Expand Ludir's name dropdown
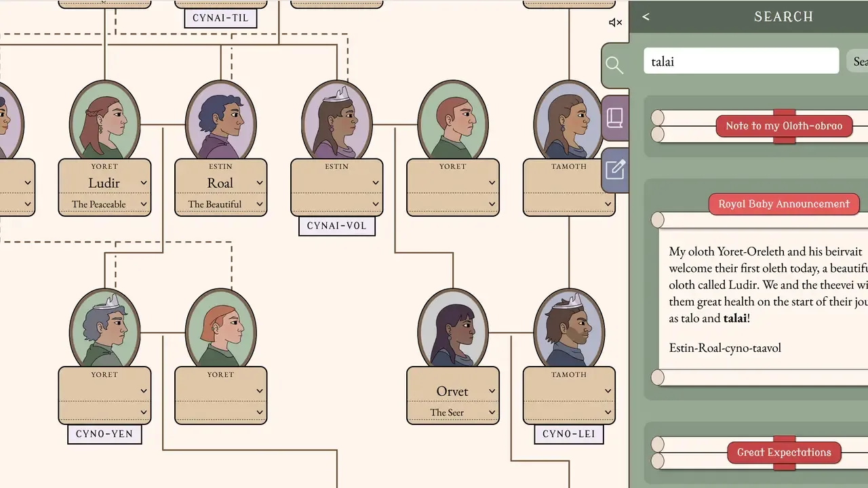868x488 pixels. [x=104, y=183]
